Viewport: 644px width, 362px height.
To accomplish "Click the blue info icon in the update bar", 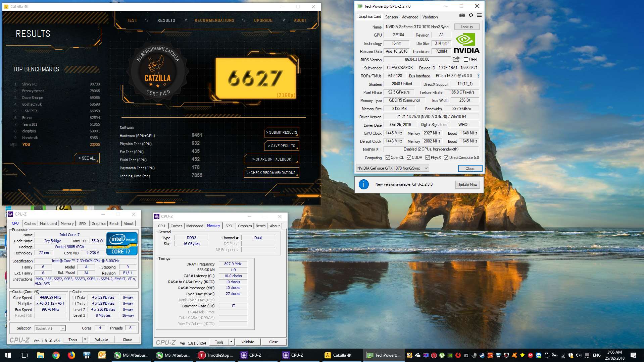I will [364, 184].
